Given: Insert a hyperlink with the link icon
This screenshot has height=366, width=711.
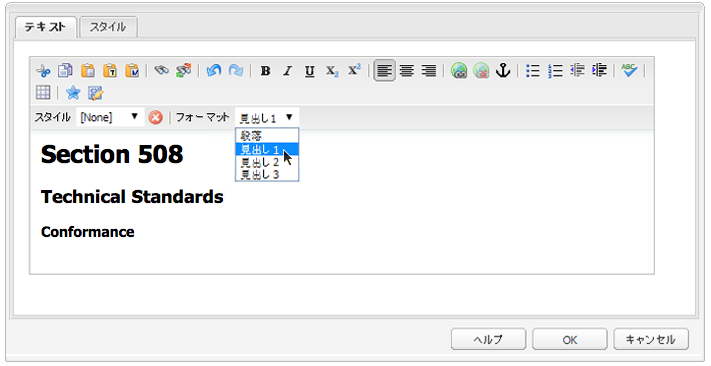Looking at the screenshot, I should (x=459, y=71).
